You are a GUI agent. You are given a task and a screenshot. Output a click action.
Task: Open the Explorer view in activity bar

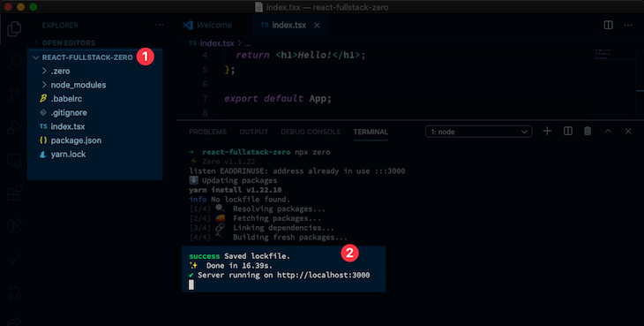(14, 28)
